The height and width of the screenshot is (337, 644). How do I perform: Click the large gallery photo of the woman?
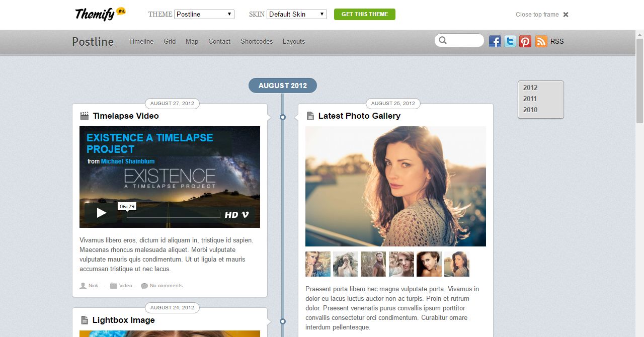(x=395, y=186)
